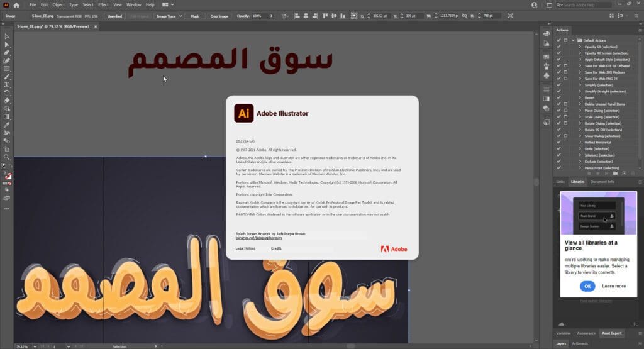Open the Object menu
Viewport: 644px width, 349px height.
pyautogui.click(x=58, y=5)
